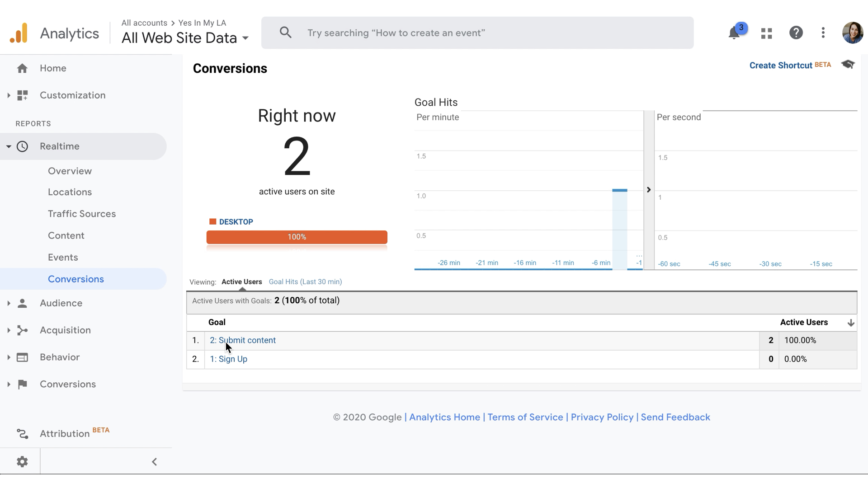Sort by Active Users column arrow
Image resolution: width=868 pixels, height=488 pixels.
pyautogui.click(x=850, y=323)
